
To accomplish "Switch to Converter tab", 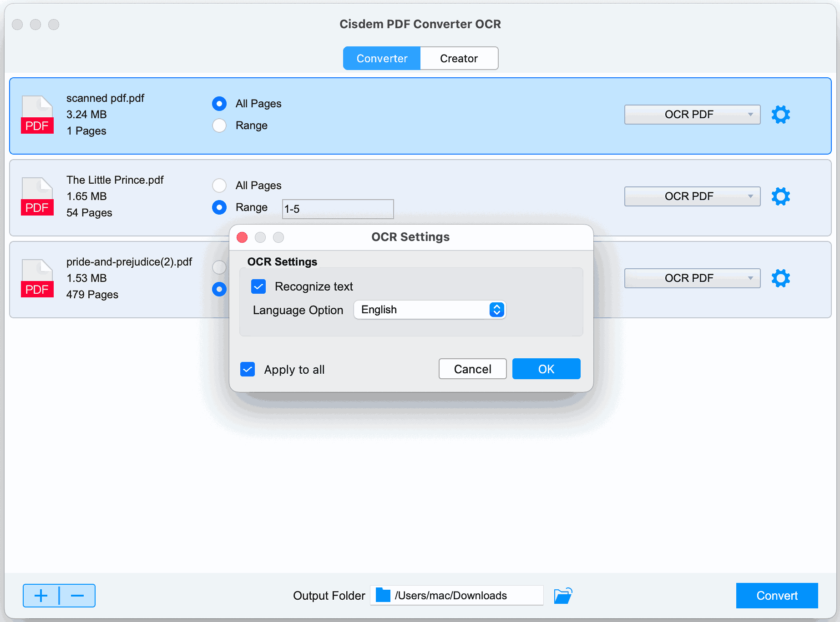I will point(382,58).
